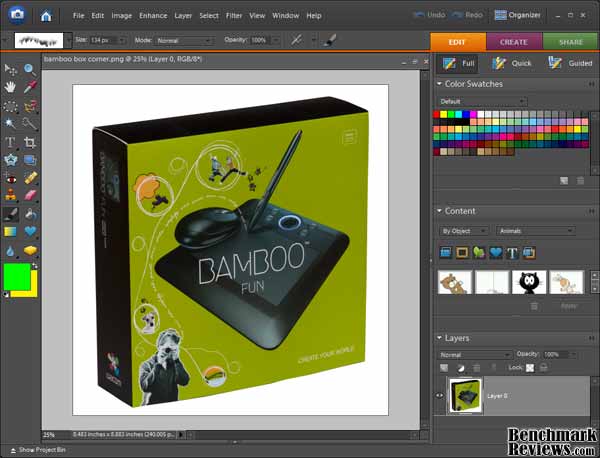Image resolution: width=600 pixels, height=458 pixels.
Task: Click the Undo button
Action: (x=429, y=15)
